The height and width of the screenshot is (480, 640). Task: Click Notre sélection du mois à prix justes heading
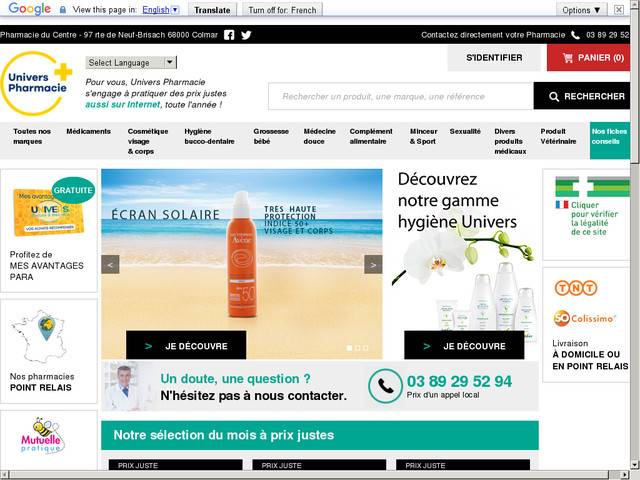tap(224, 435)
